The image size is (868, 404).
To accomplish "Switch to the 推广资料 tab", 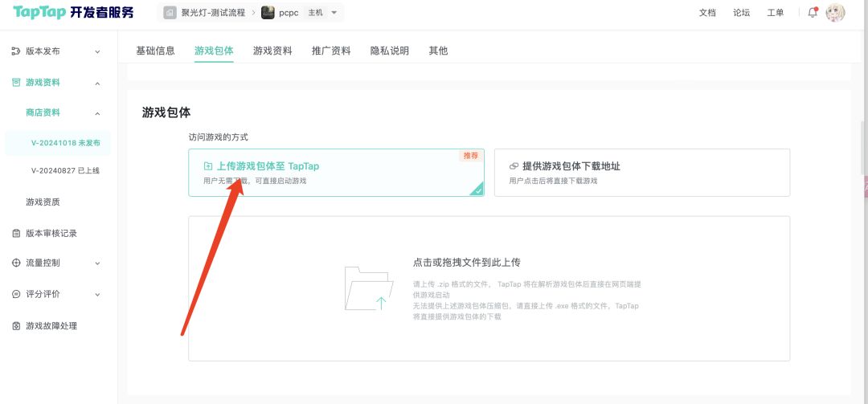I will coord(331,51).
